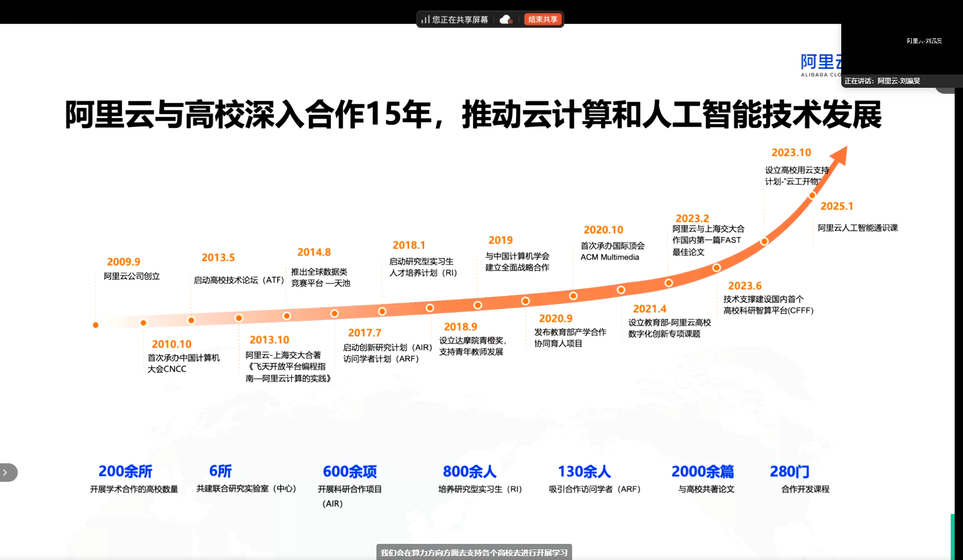Select the speaker video thumbnail of 阿里云-刘瀛昊
This screenshot has width=963, height=560.
901,49
